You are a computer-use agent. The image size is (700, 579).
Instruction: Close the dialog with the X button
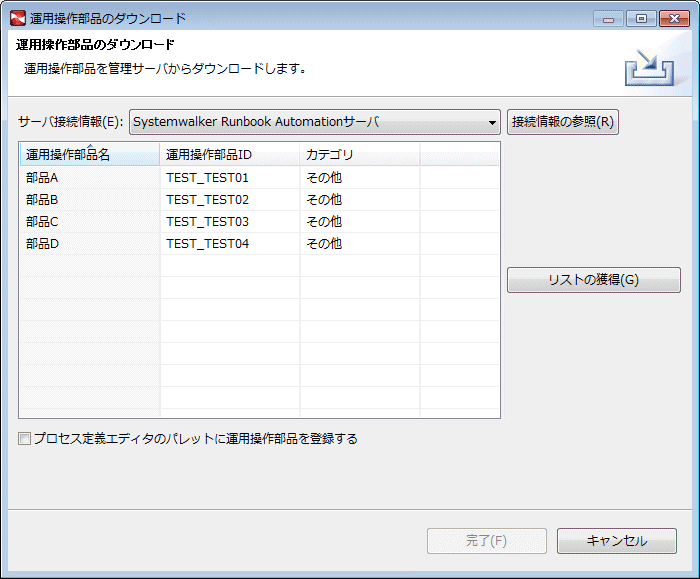coord(675,19)
